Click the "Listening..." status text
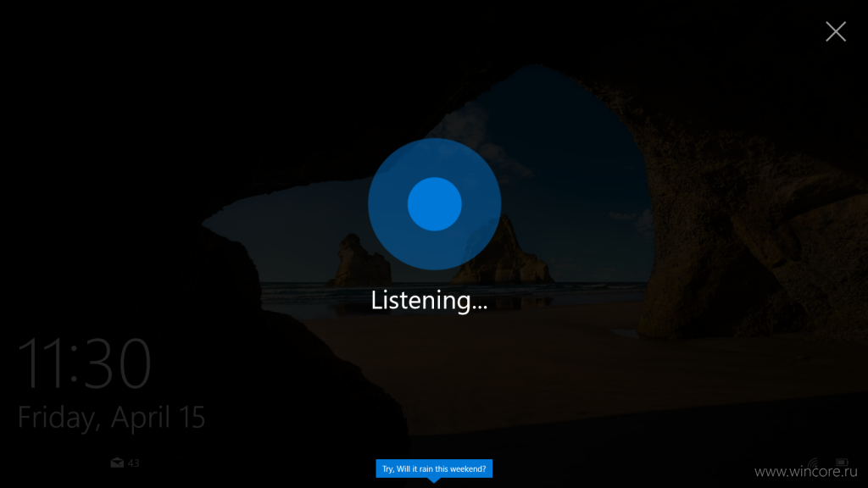 click(429, 301)
